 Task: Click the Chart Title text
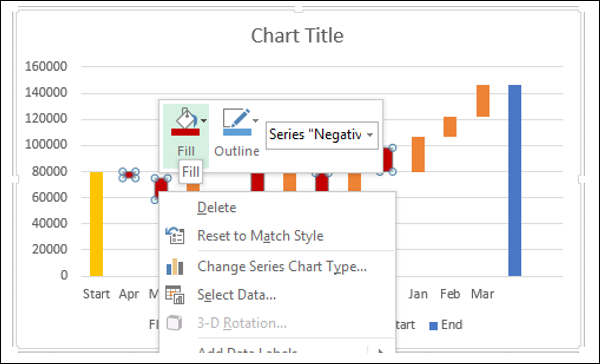click(x=297, y=36)
